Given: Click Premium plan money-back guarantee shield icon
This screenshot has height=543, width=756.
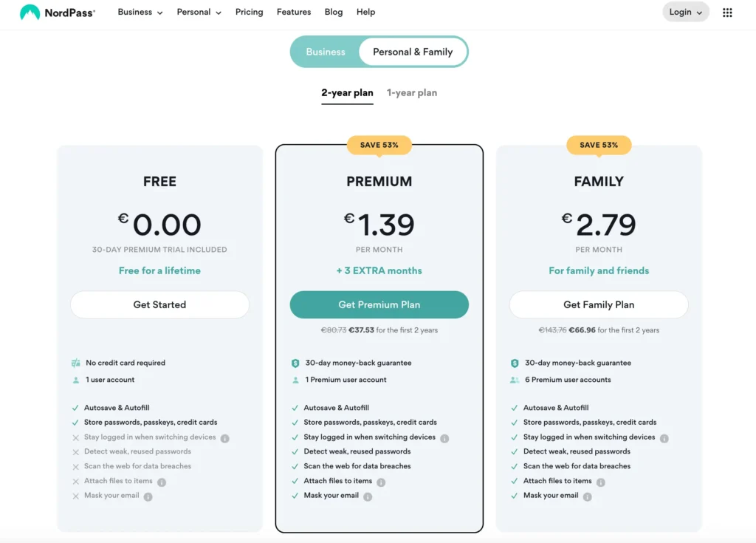Looking at the screenshot, I should click(295, 363).
